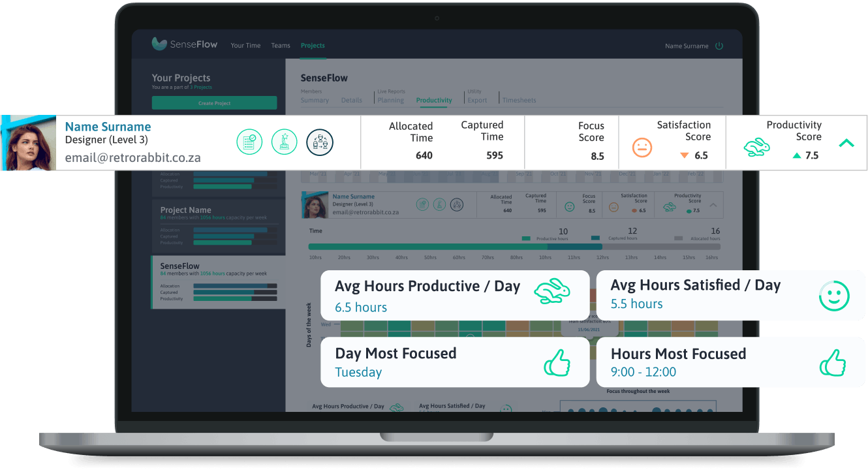Select the Productivity sub-tab
Screen dimensions: 868x470
[x=434, y=101]
